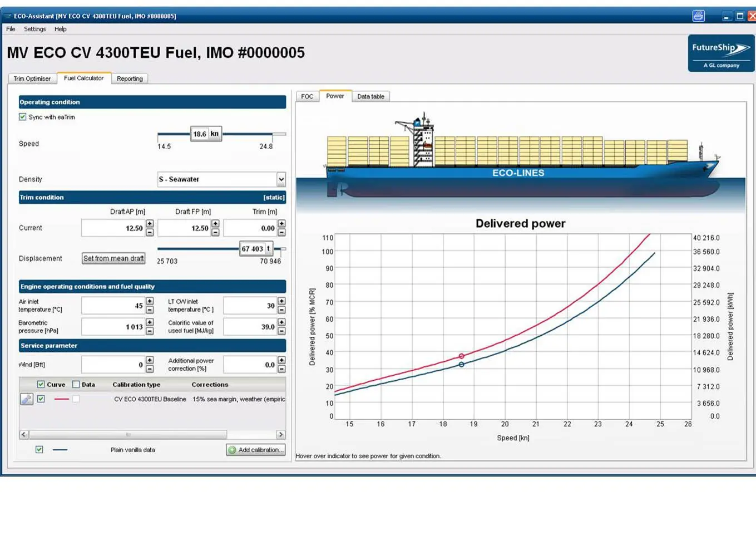Decrease Air inlet temperature value
The width and height of the screenshot is (756, 540).
(150, 310)
